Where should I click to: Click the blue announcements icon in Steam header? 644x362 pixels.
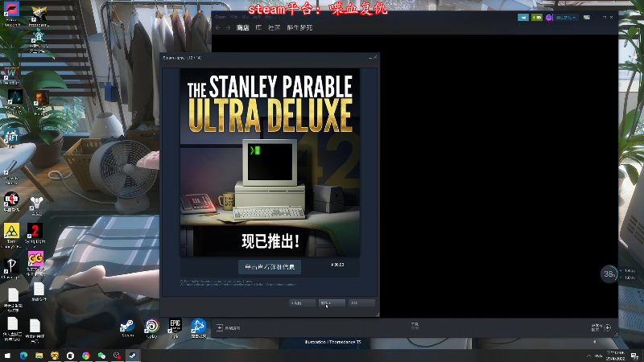click(x=522, y=18)
